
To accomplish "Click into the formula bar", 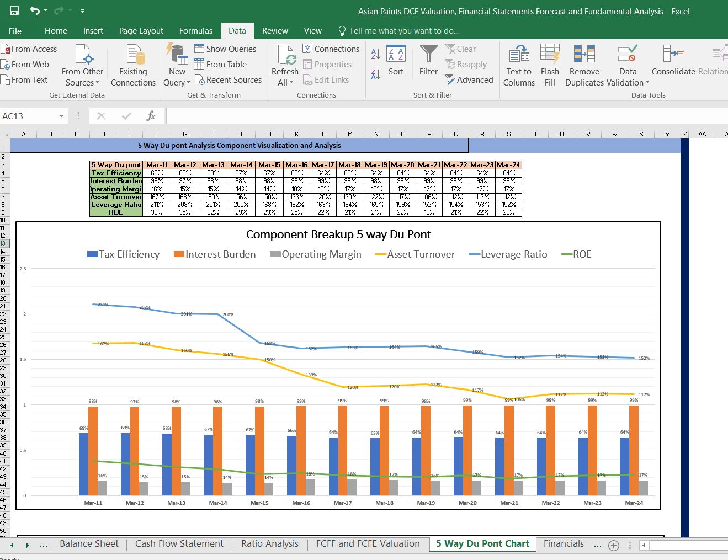I will coord(447,116).
